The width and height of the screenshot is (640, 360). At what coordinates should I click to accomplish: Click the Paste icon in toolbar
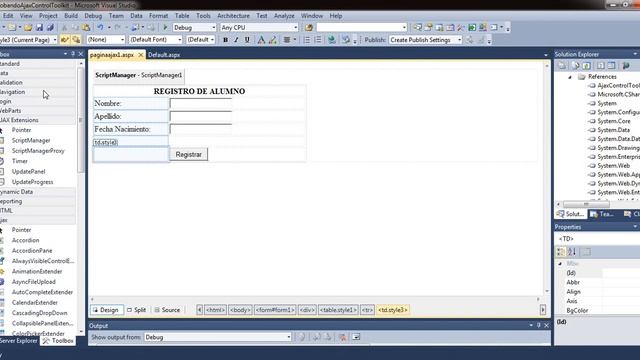86,27
